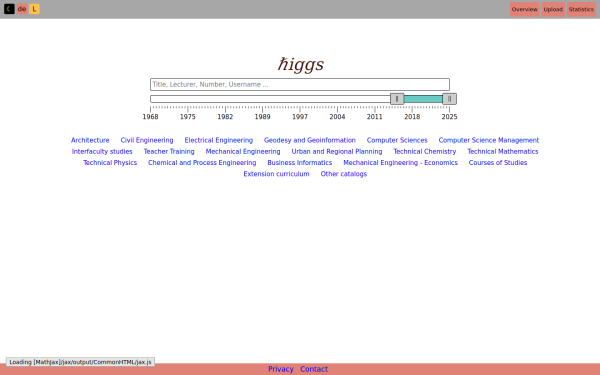This screenshot has width=600, height=375.
Task: Click the 1997 year label
Action: (x=300, y=117)
